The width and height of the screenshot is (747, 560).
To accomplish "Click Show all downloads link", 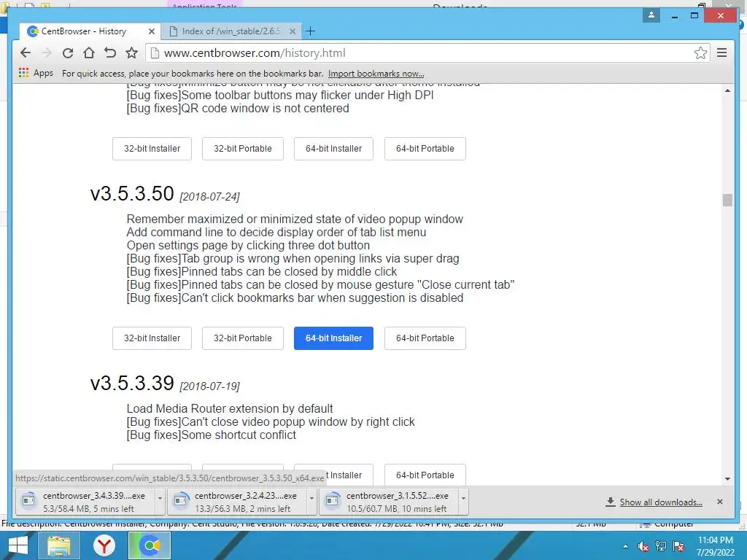I will (x=660, y=502).
